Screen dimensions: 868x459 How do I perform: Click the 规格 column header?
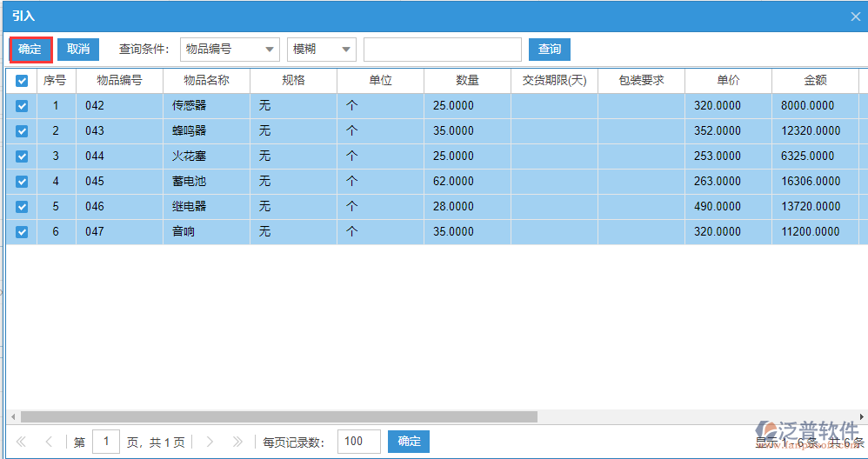tap(293, 81)
